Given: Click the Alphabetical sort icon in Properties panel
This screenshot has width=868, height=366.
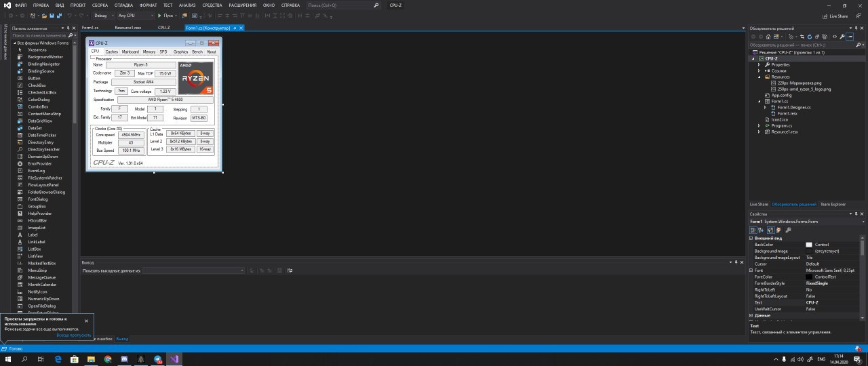Looking at the screenshot, I should [x=761, y=230].
